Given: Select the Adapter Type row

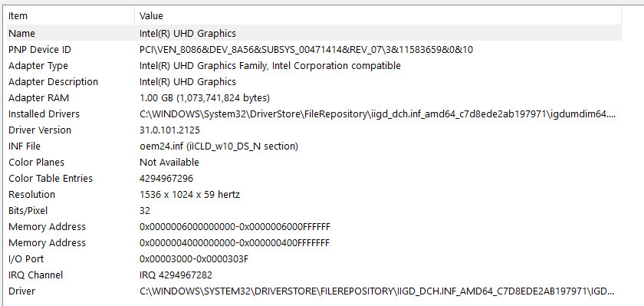Looking at the screenshot, I should (x=314, y=66).
